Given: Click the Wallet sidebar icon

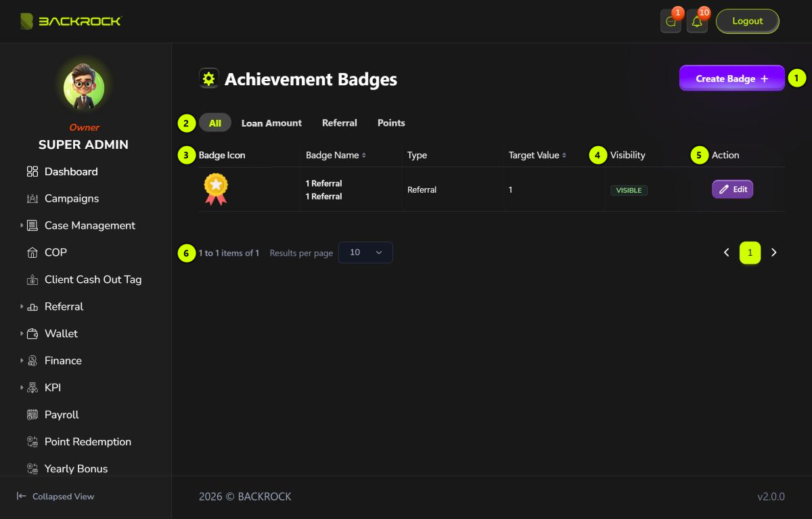Looking at the screenshot, I should [32, 334].
